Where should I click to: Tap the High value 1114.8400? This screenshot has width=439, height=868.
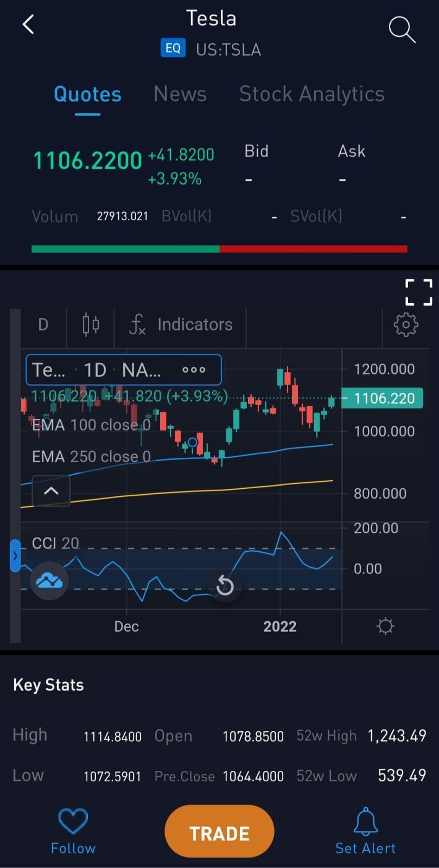click(112, 737)
